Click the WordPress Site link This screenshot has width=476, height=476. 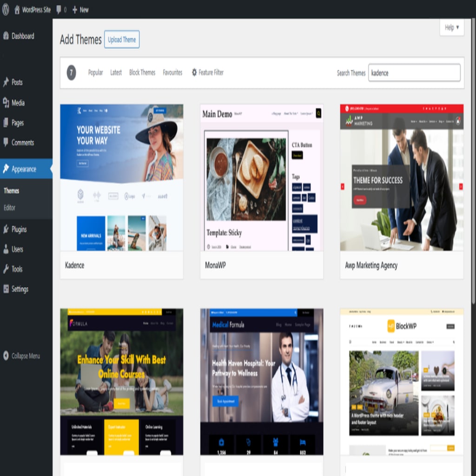[x=36, y=10]
